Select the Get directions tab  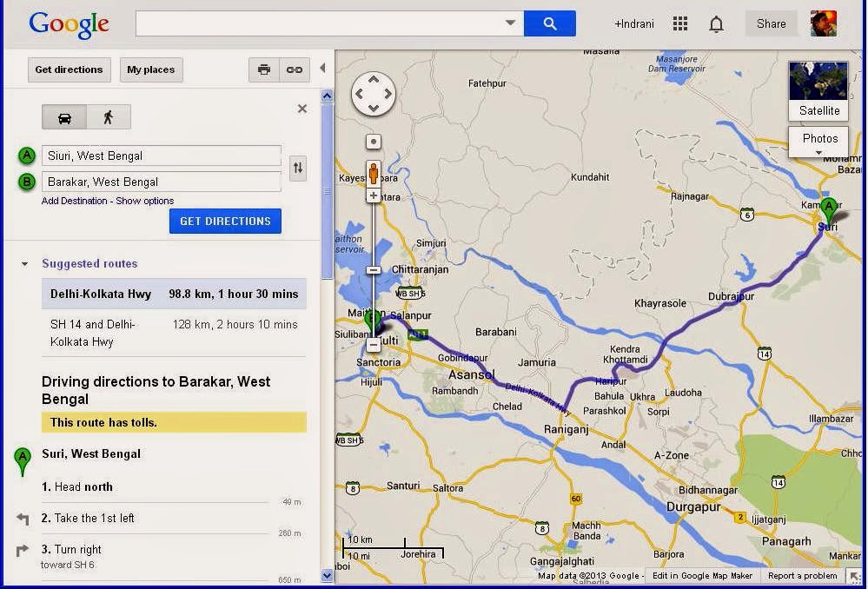(69, 69)
